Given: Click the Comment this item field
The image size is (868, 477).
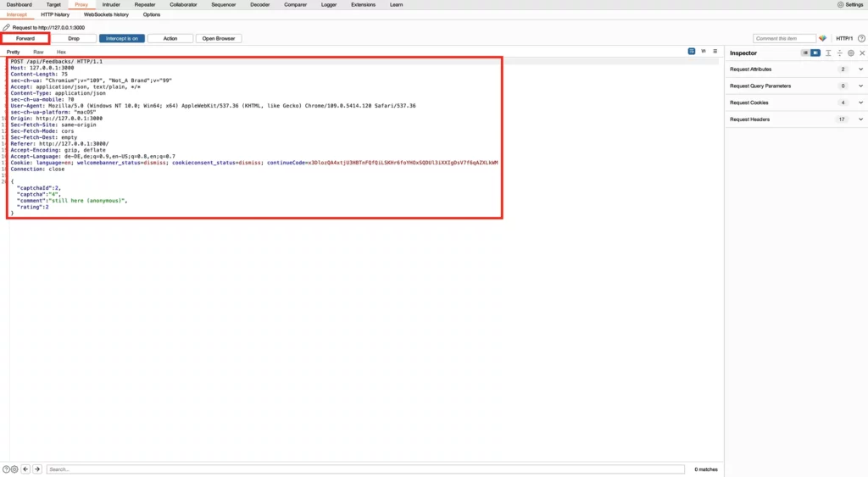Looking at the screenshot, I should 784,38.
